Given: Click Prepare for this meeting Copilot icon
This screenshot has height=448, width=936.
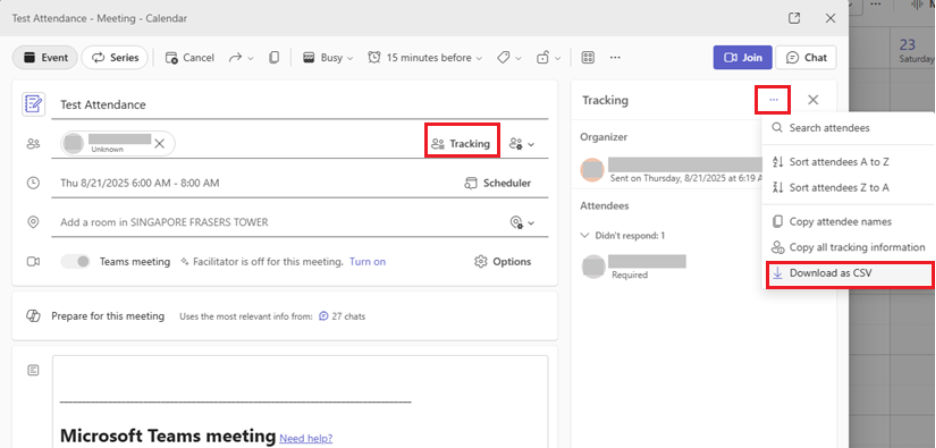Looking at the screenshot, I should coord(33,316).
